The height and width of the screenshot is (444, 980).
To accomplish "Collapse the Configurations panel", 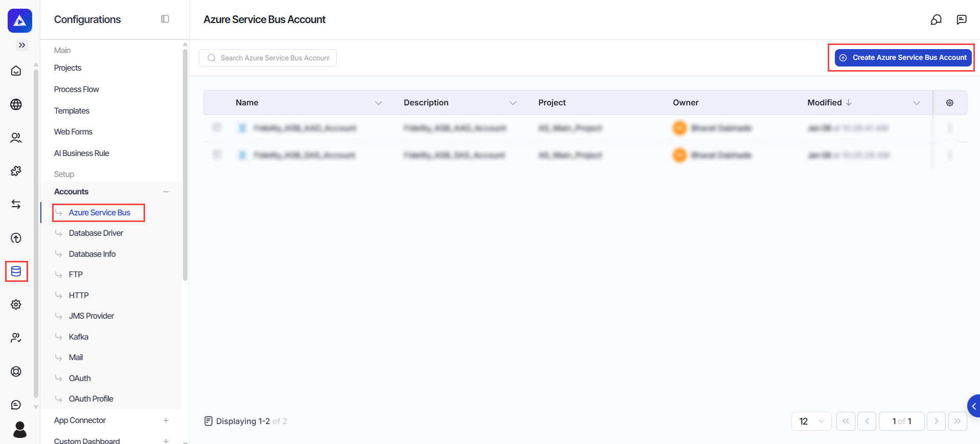I will coord(165,19).
